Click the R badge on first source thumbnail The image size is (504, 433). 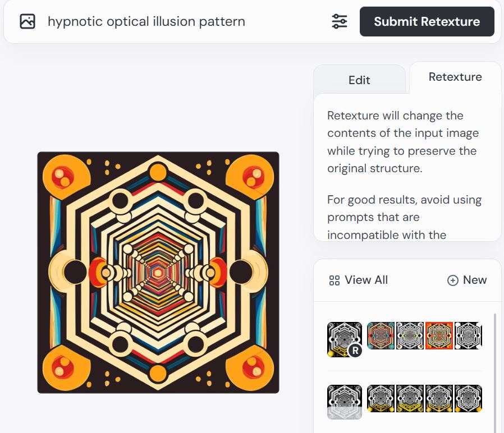click(354, 351)
